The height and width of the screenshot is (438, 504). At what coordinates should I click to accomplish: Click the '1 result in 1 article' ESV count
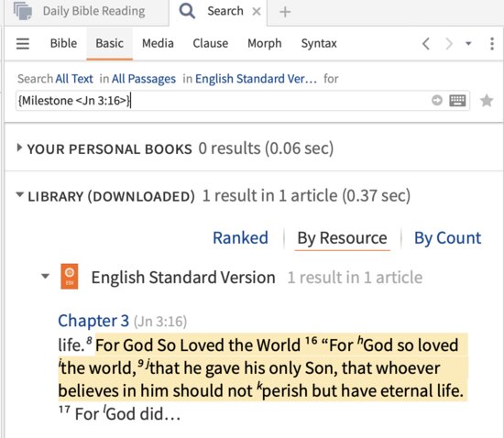tap(355, 278)
